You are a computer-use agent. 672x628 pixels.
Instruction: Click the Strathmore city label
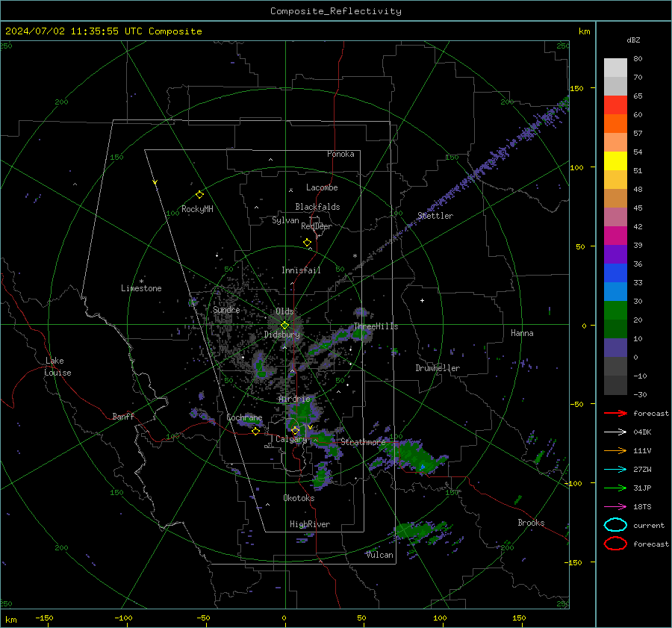[x=363, y=441]
